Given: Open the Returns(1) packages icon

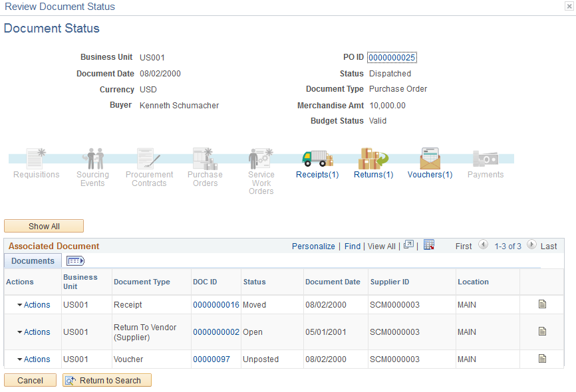Looking at the screenshot, I should [373, 159].
